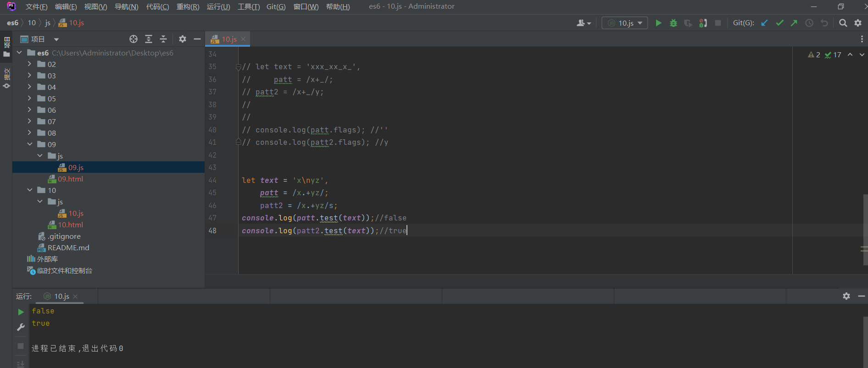Screen dimensions: 868x368
Task: Collapse all in project panel
Action: [163, 39]
